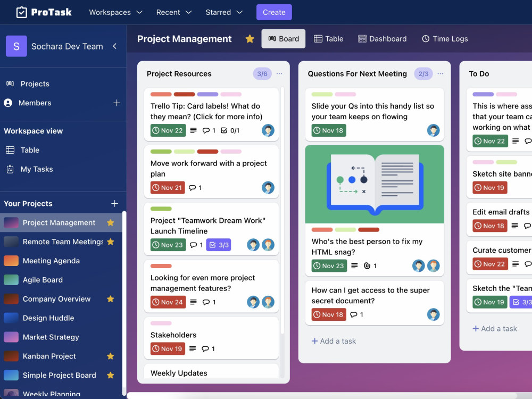Collapse the Sochara Dev Team sidebar
Viewport: 532px width, 399px height.
click(114, 46)
